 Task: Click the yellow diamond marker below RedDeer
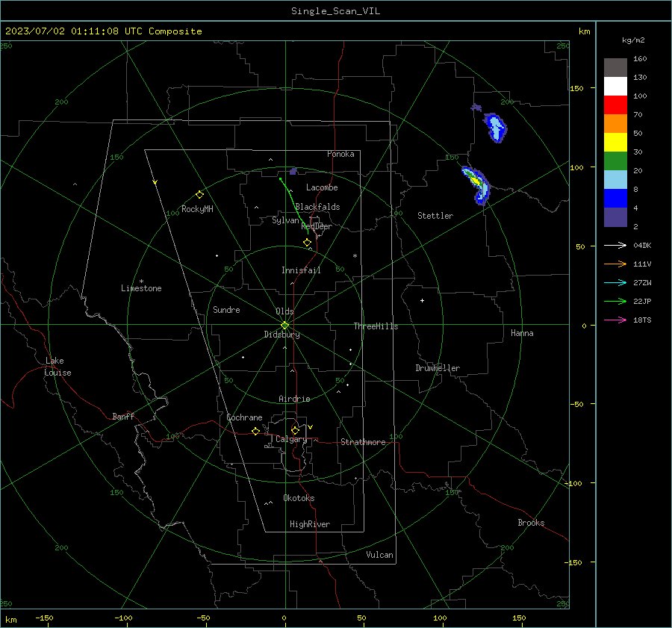pos(307,242)
